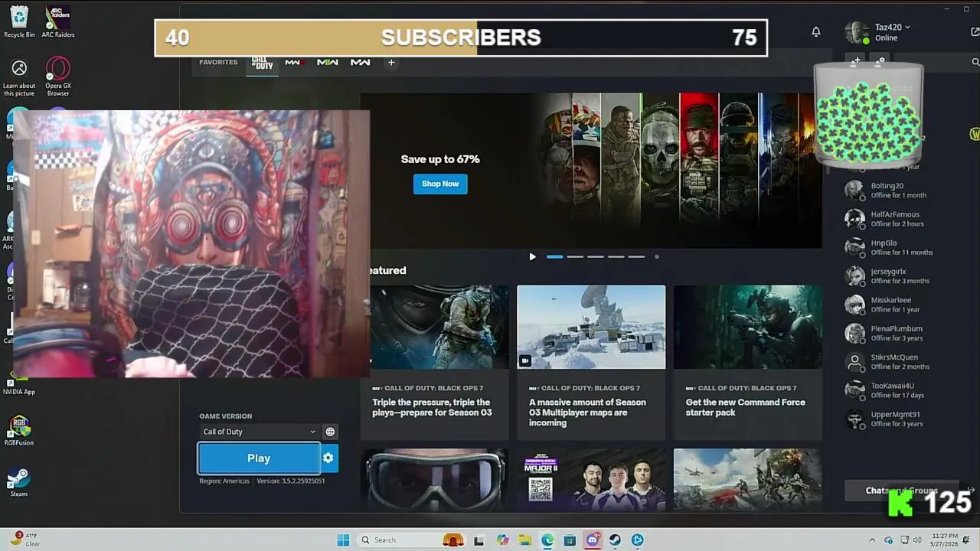Click the Recycle Bin desktop icon
Screen dimensions: 980x551
pos(19,21)
